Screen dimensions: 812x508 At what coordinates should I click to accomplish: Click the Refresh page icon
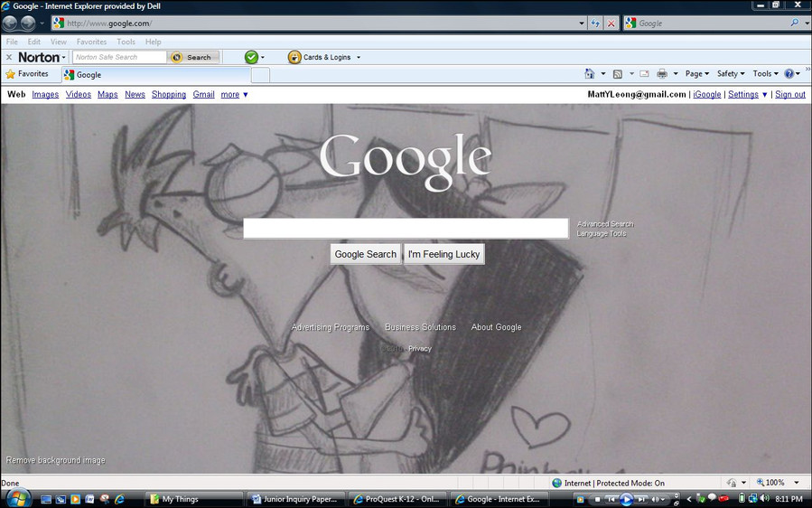[595, 24]
